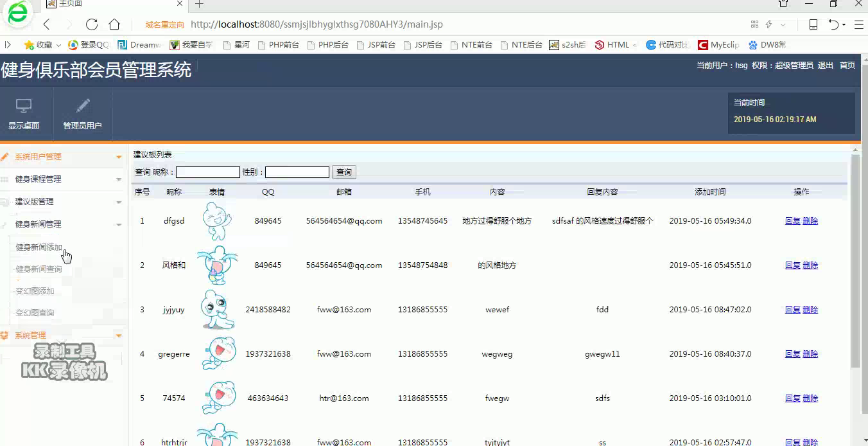Image resolution: width=868 pixels, height=446 pixels.
Task: Open 变幻图查询 menu item
Action: (35, 313)
